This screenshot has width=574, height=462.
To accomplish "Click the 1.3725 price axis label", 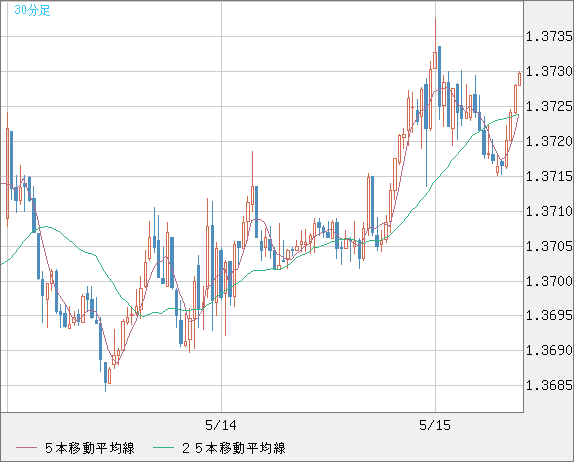I will pyautogui.click(x=549, y=107).
